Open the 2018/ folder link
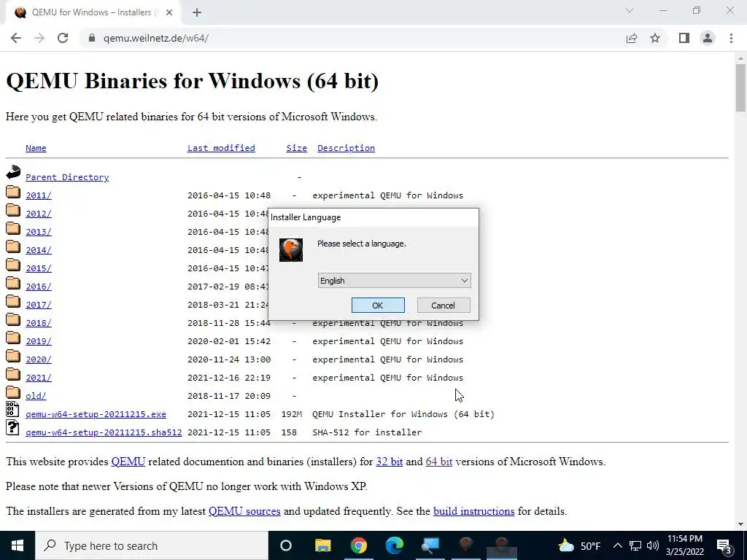 (39, 323)
